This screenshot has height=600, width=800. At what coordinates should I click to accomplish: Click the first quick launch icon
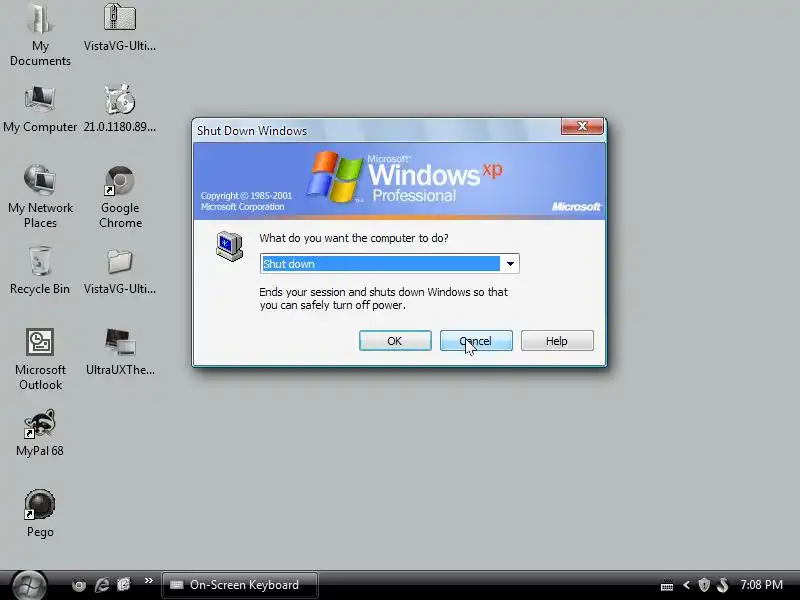point(79,585)
